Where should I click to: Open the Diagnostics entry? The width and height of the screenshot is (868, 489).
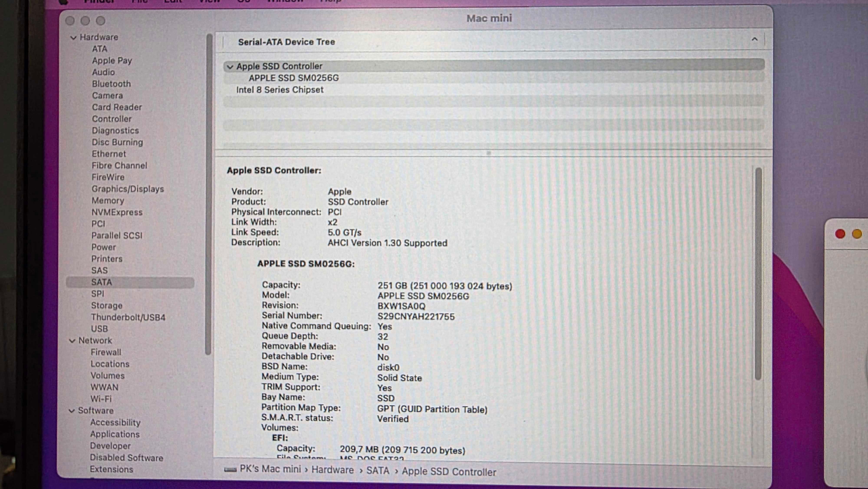point(115,131)
